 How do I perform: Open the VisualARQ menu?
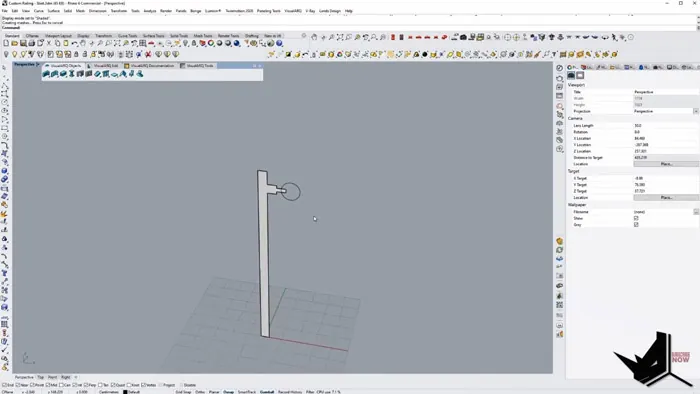click(x=293, y=11)
